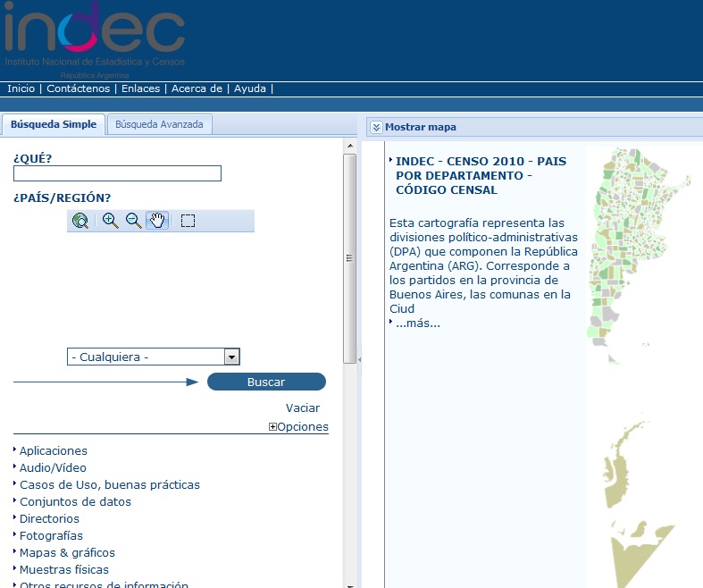Open the Contáctenos menu item
This screenshot has height=588, width=703.
tap(79, 88)
